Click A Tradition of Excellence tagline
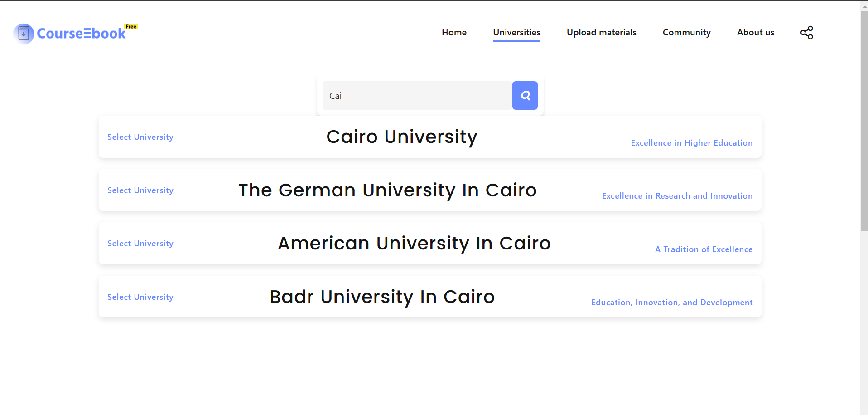 (704, 249)
